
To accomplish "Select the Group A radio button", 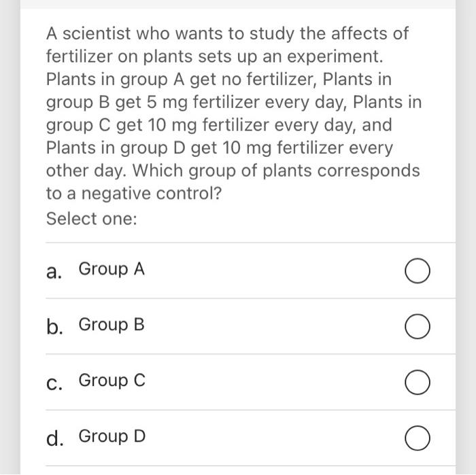I will coord(417,272).
